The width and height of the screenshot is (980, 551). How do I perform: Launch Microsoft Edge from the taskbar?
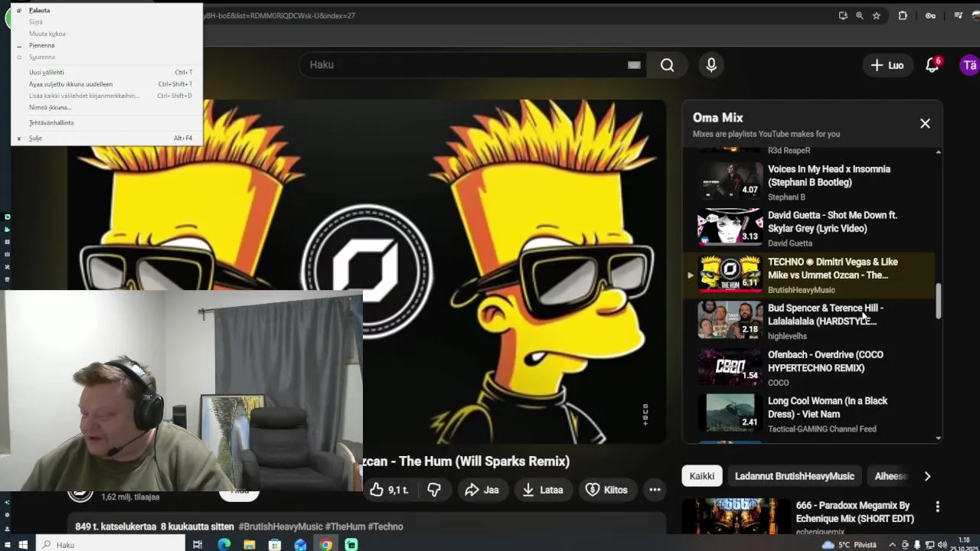coord(224,544)
